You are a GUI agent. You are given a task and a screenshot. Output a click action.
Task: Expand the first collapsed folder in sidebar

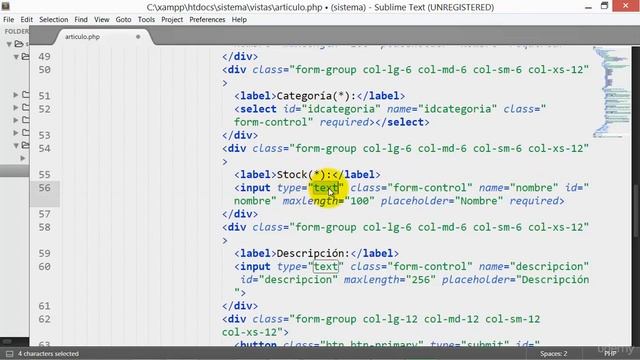(16, 95)
